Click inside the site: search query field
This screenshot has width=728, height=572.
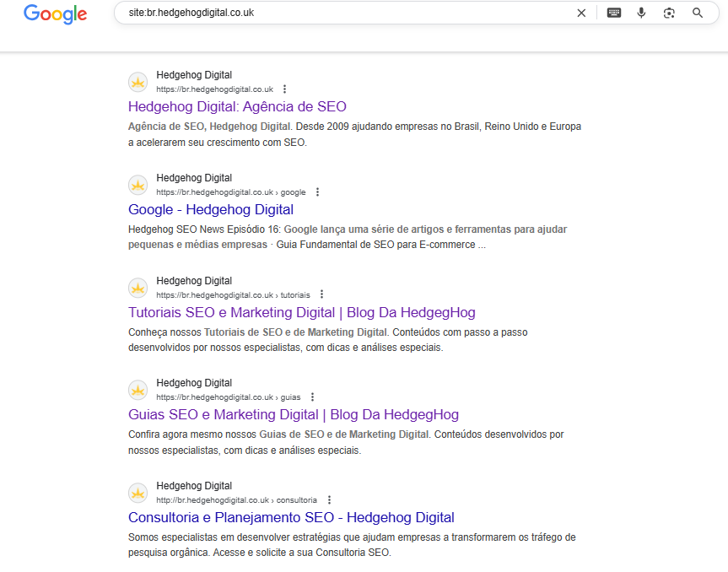click(x=337, y=13)
